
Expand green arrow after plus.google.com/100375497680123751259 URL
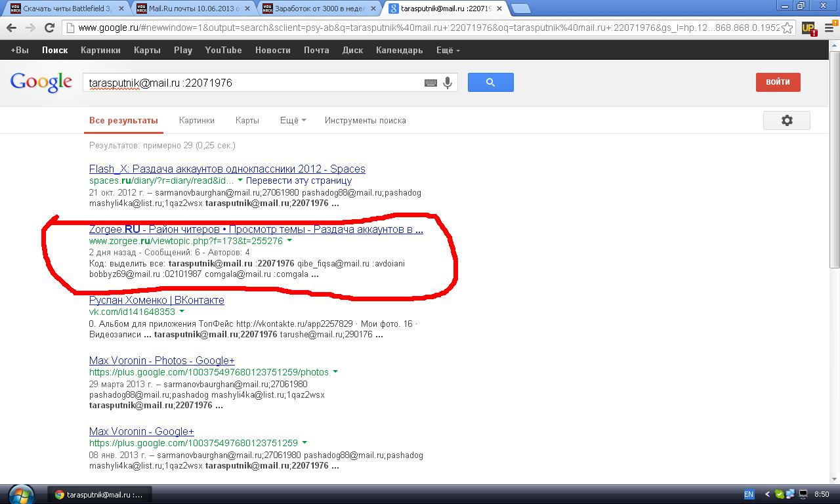point(304,443)
